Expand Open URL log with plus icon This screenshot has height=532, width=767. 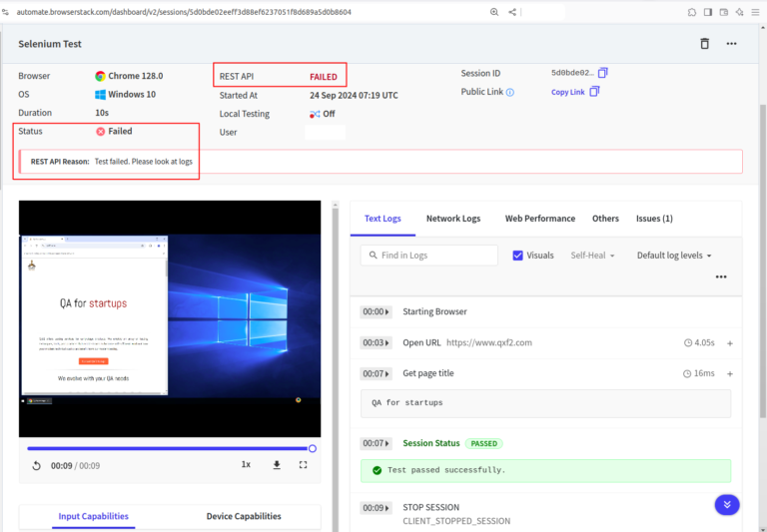[730, 343]
